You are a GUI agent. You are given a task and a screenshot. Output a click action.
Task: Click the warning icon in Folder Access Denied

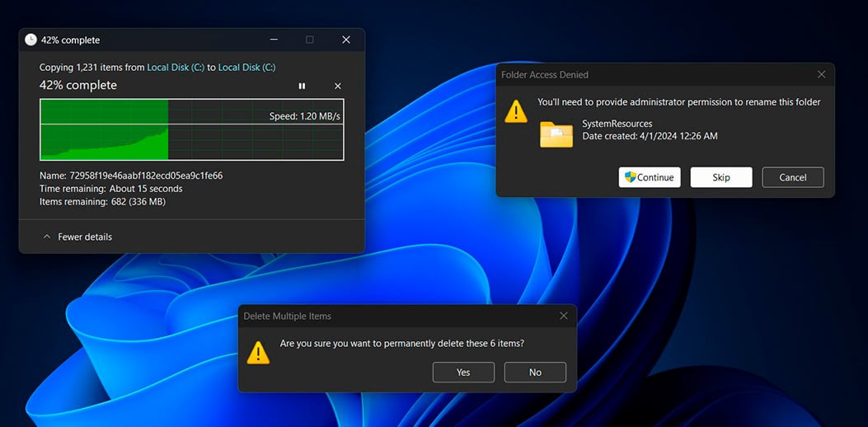[x=516, y=111]
